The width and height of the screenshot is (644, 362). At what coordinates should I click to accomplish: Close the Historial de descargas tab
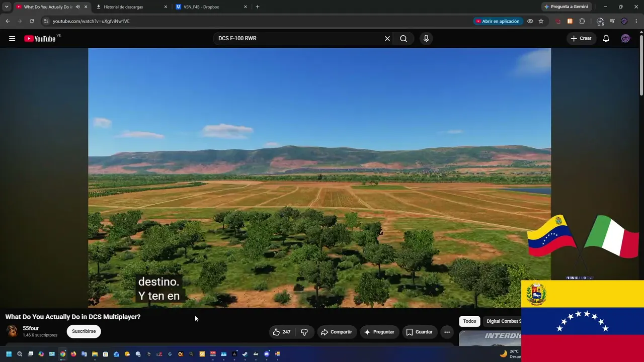pyautogui.click(x=166, y=7)
